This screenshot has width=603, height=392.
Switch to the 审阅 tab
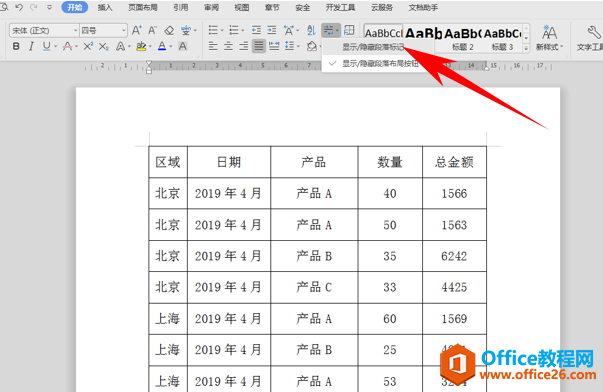coord(211,7)
